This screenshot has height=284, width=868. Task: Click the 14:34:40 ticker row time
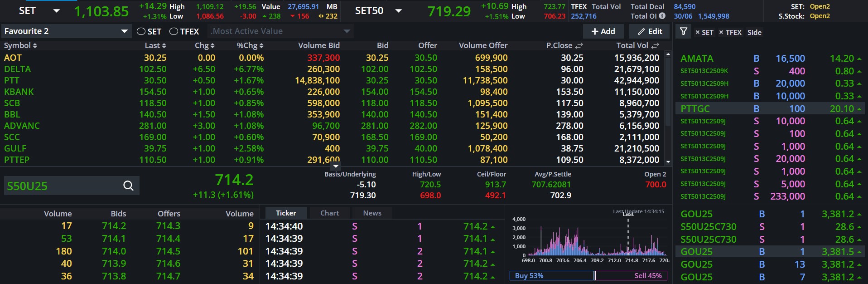(284, 226)
